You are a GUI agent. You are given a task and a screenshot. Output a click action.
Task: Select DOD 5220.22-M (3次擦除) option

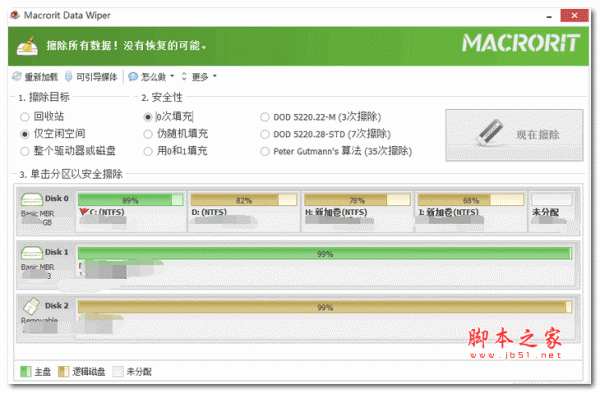[x=265, y=117]
